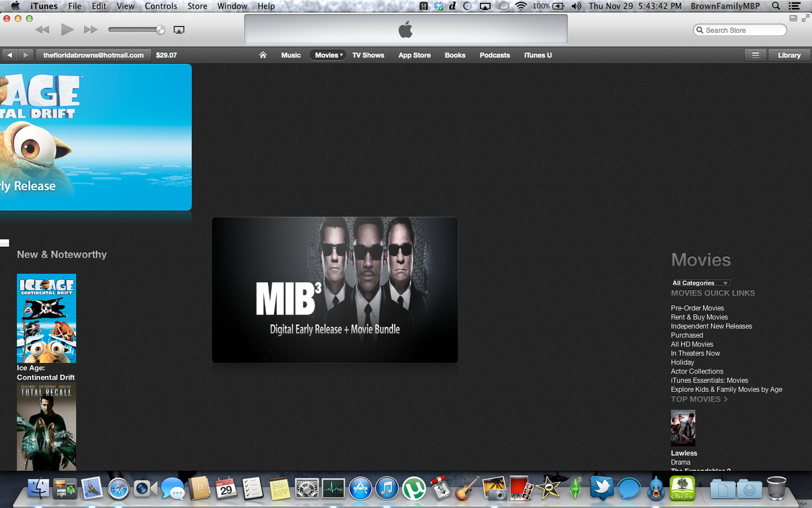The image size is (812, 508).
Task: Open Messages from the Dock
Action: point(173,489)
